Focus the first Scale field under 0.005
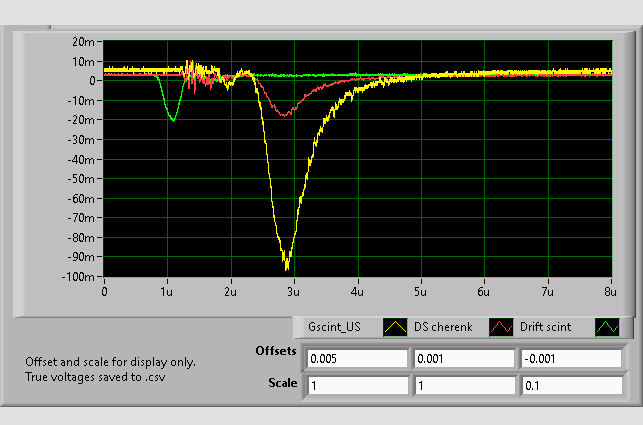 point(356,385)
